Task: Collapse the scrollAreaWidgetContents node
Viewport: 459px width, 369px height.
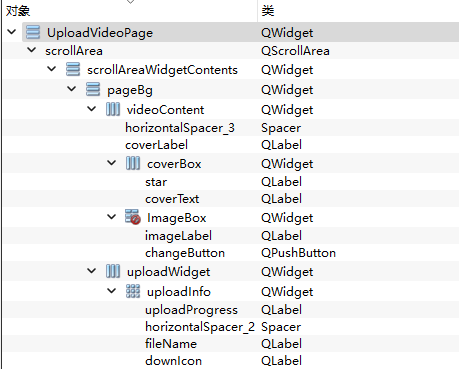Action: 52,69
